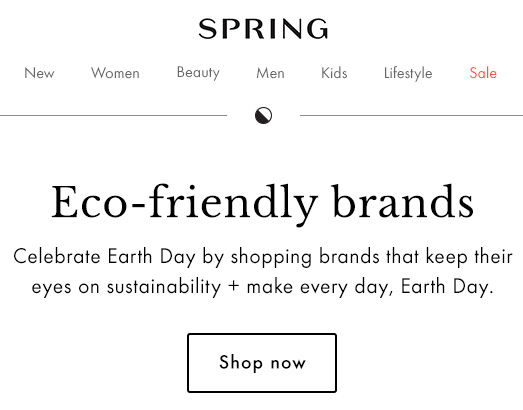Image resolution: width=523 pixels, height=410 pixels.
Task: Open the red Sale link
Action: click(483, 73)
